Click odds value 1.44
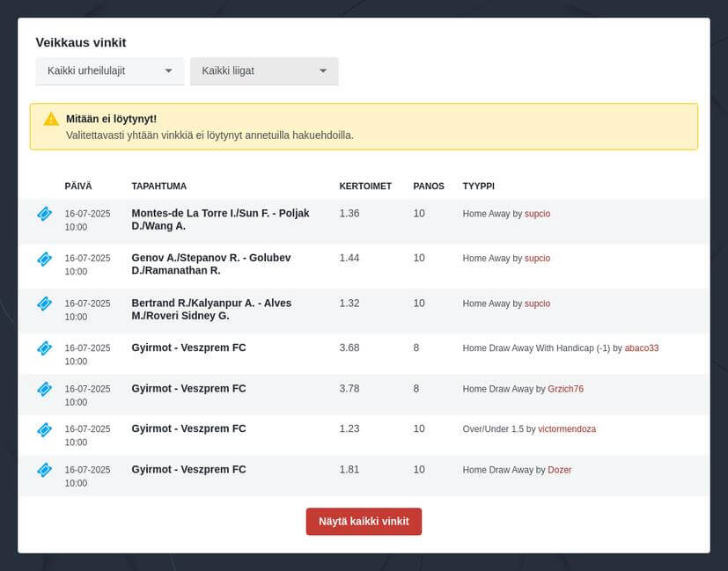 click(x=349, y=258)
